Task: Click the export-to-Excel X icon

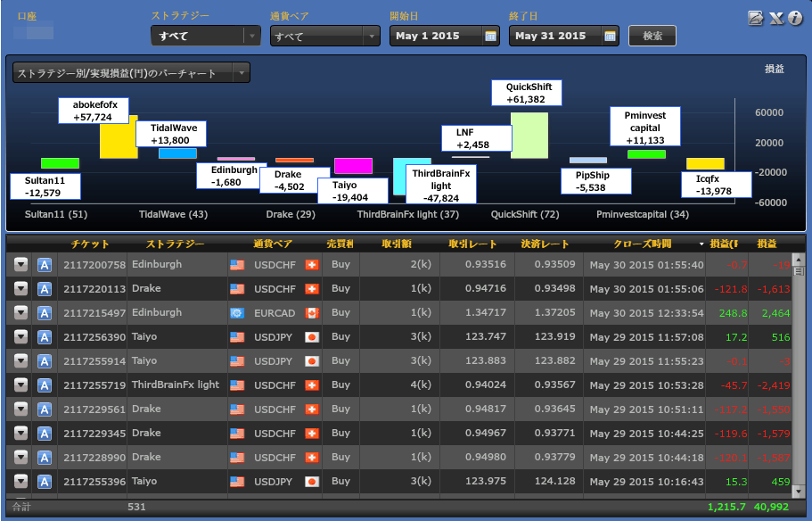Action: point(775,19)
